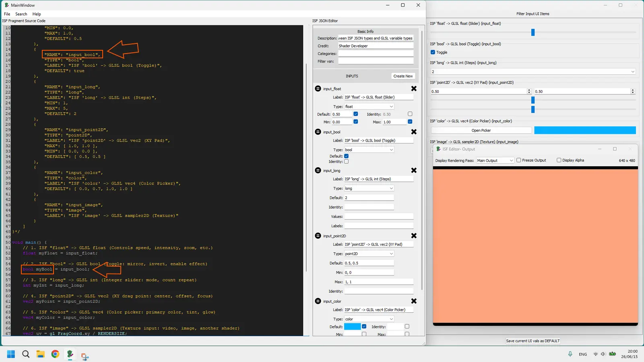Toggle input_float Max checkbox
The height and width of the screenshot is (362, 644).
coord(410,121)
